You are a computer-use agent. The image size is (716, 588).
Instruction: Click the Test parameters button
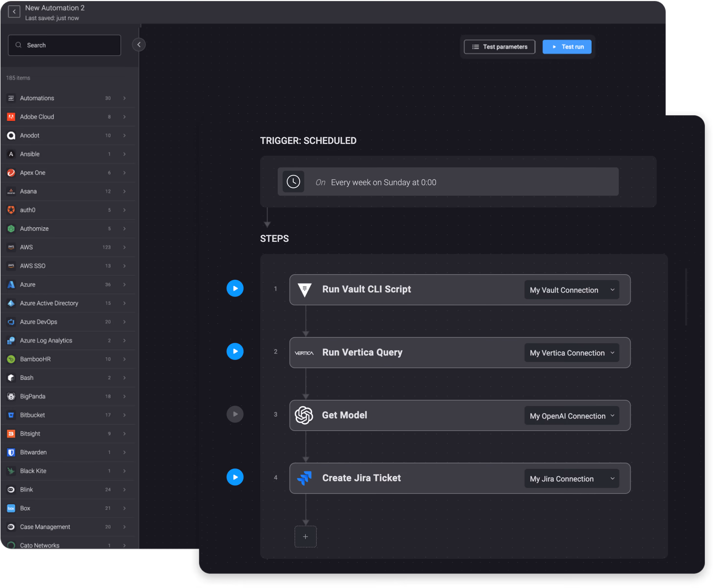pos(499,47)
